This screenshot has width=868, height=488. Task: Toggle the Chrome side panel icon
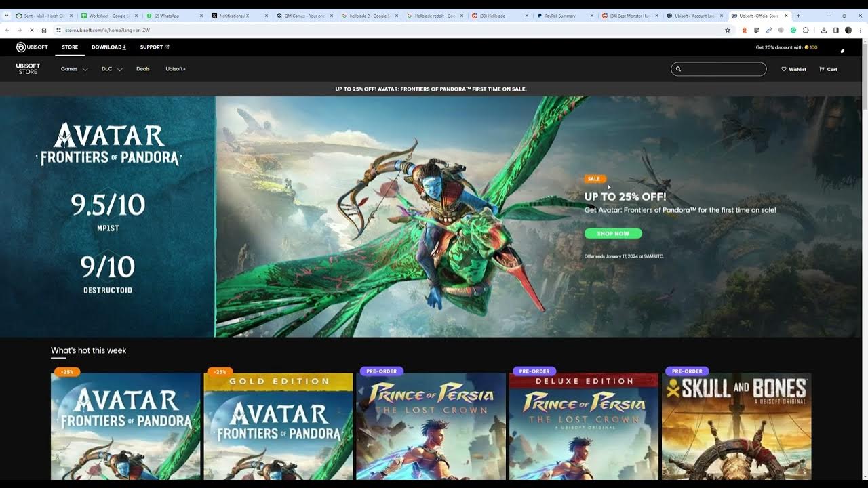(836, 30)
